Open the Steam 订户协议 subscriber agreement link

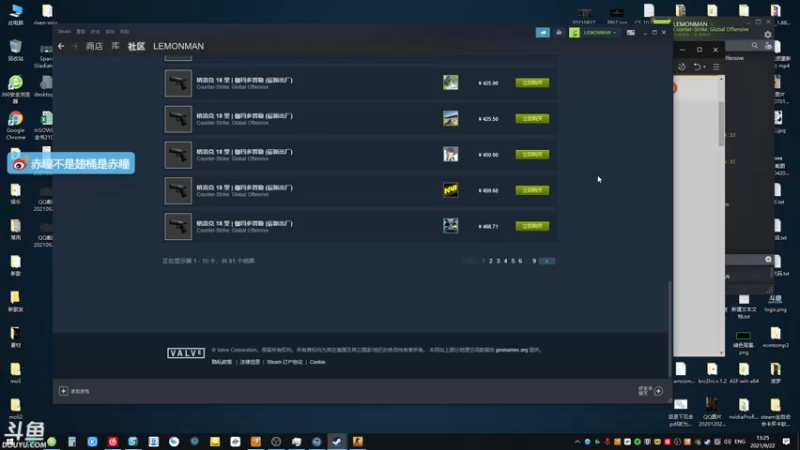285,362
